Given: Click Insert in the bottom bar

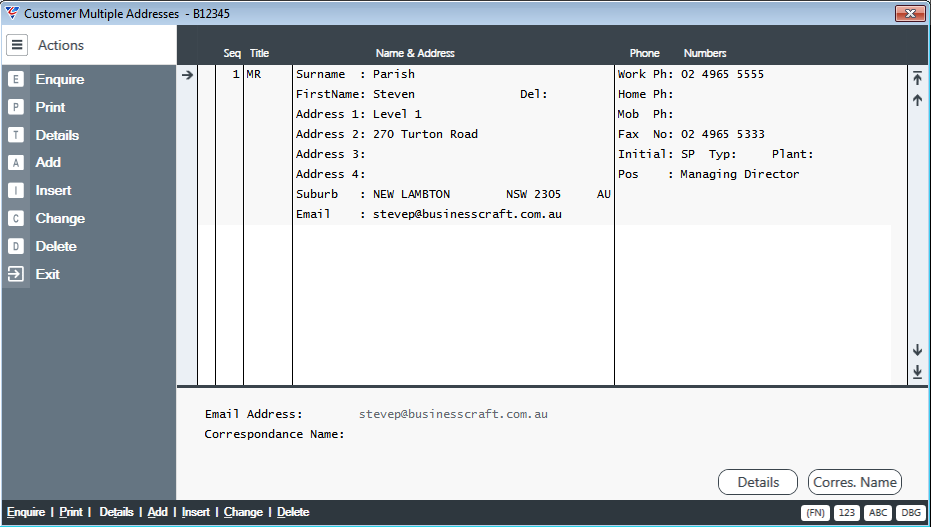Looking at the screenshot, I should pyautogui.click(x=196, y=512).
